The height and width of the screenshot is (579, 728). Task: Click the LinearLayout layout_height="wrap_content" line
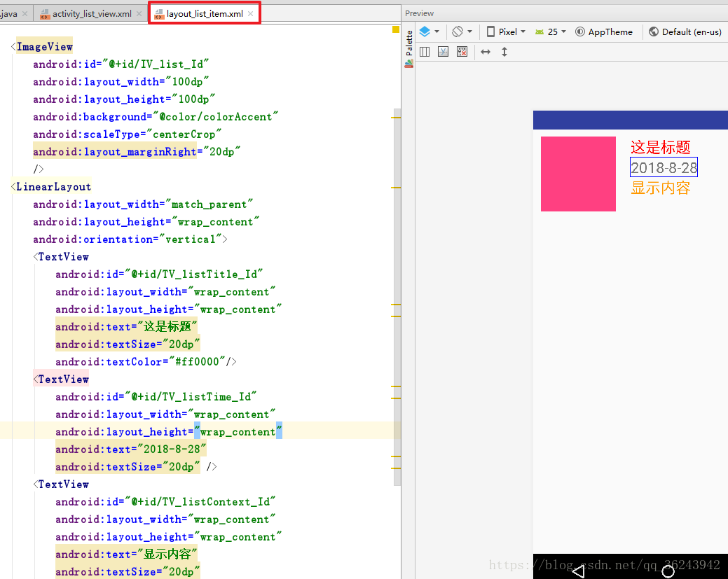pyautogui.click(x=146, y=222)
